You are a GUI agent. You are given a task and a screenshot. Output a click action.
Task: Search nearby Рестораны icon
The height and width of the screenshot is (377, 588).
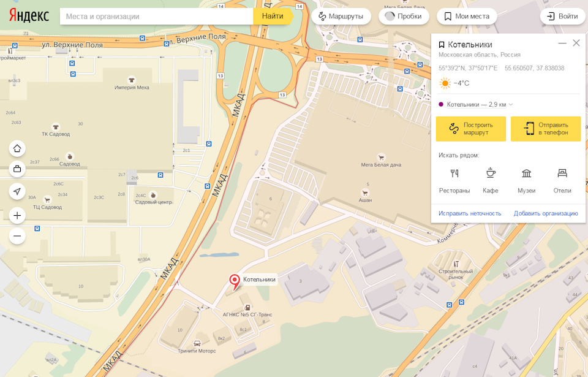pyautogui.click(x=454, y=173)
